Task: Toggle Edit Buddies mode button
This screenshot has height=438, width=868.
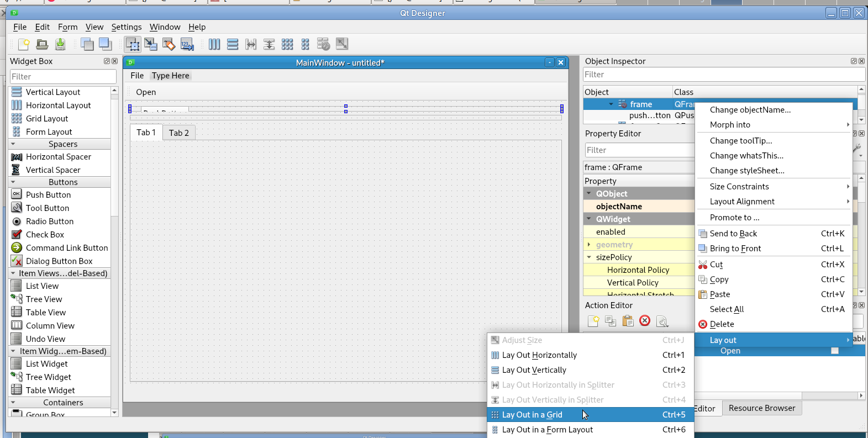Action: (169, 44)
